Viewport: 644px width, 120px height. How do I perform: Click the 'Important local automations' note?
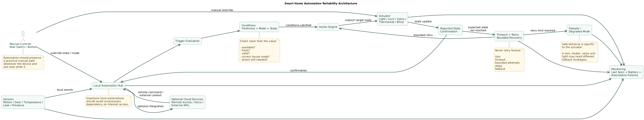(108, 101)
